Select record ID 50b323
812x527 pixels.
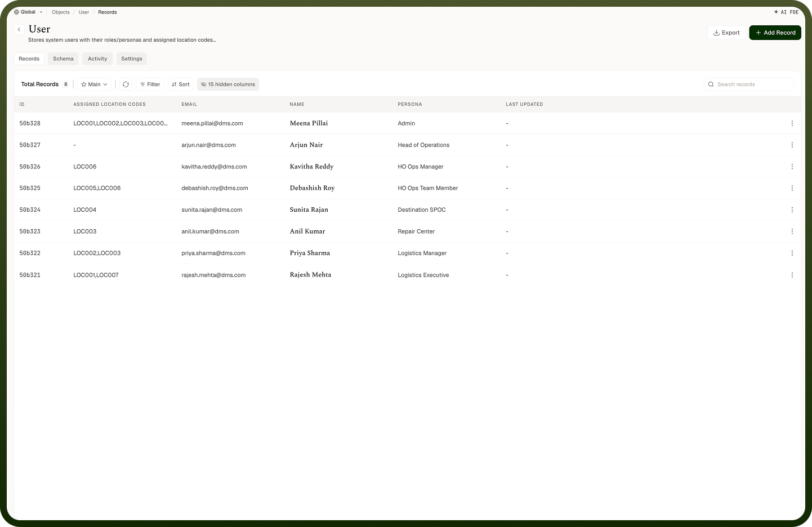30,231
